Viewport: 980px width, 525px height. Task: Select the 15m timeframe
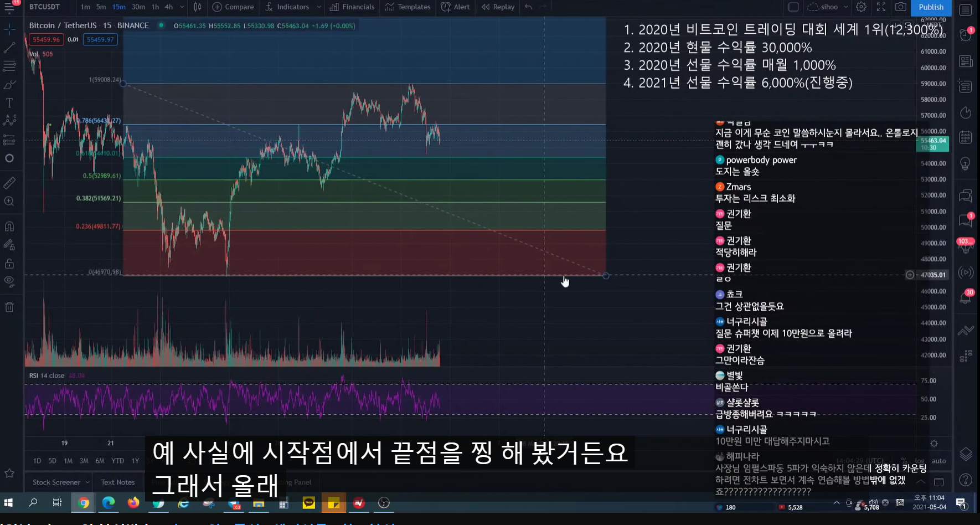tap(118, 7)
